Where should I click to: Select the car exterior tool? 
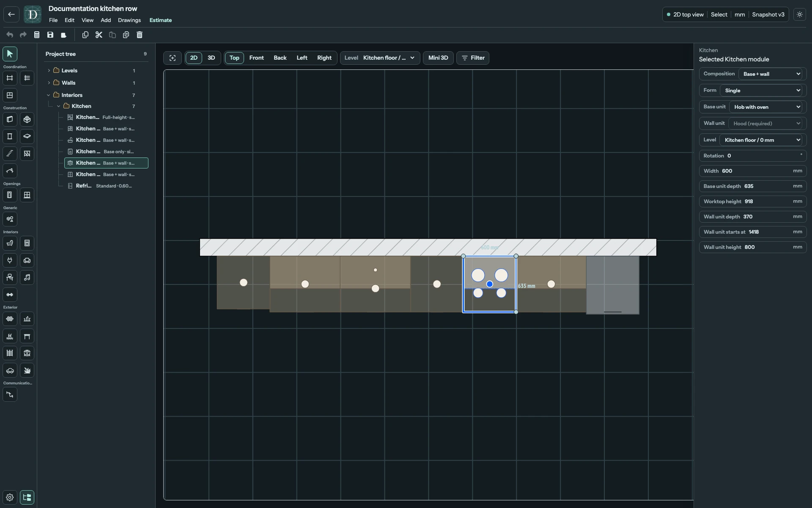[10, 370]
